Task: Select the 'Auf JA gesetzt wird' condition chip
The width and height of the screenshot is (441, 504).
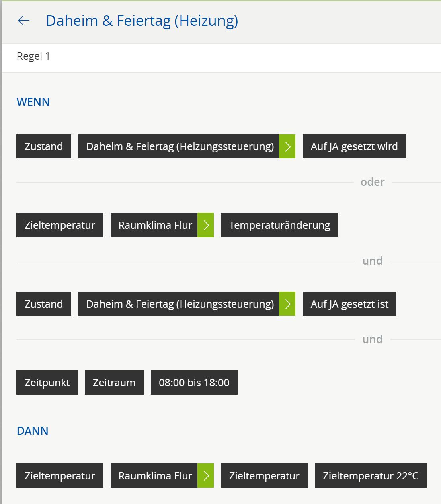Action: (x=354, y=146)
